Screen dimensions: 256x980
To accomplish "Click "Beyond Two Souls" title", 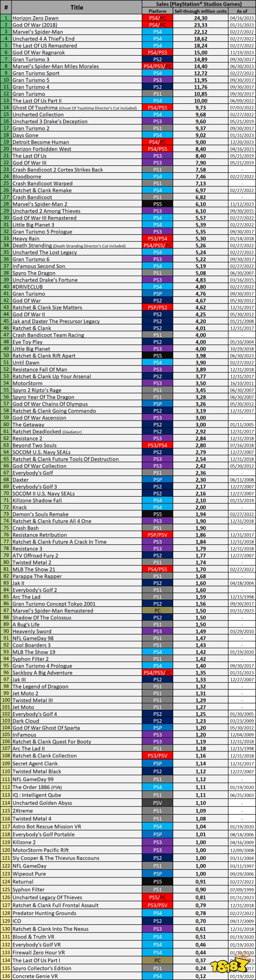I will (35, 445).
